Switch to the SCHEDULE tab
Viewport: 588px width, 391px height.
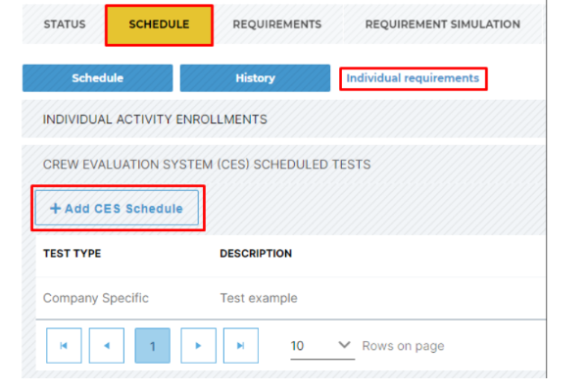[x=160, y=25]
